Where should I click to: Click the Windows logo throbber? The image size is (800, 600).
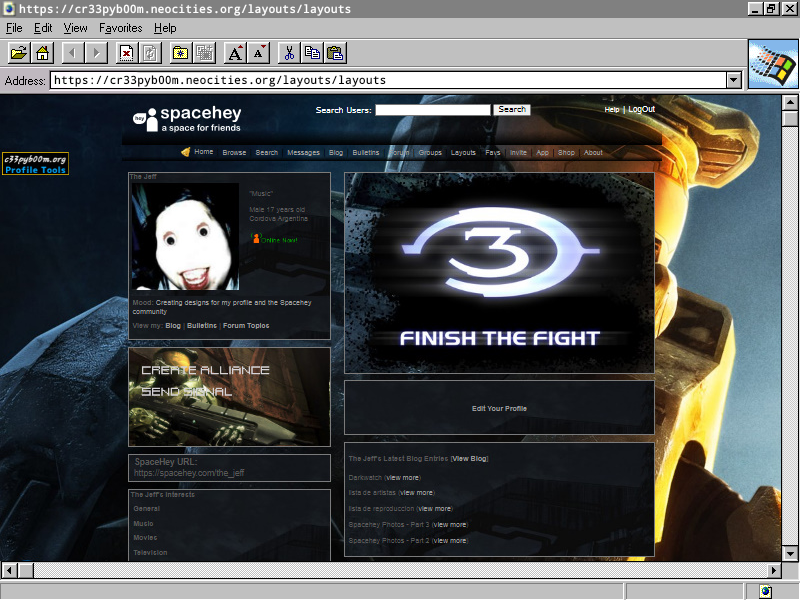[x=773, y=64]
